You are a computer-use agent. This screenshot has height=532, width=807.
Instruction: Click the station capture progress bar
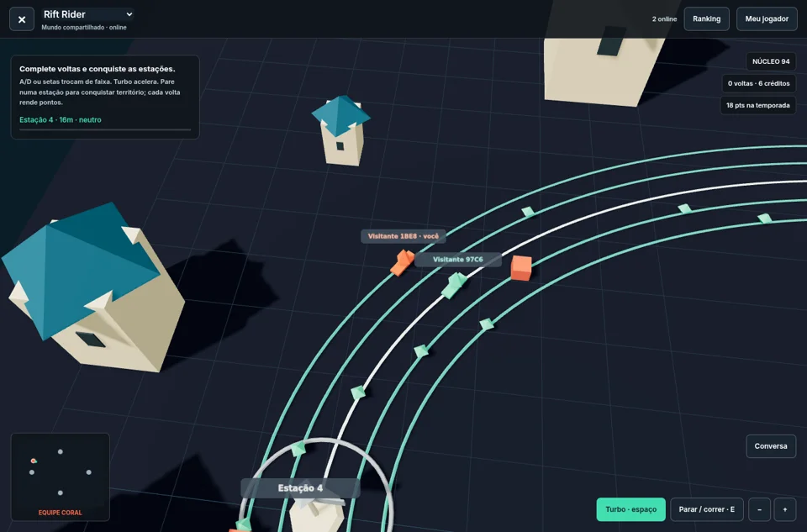[x=105, y=129]
